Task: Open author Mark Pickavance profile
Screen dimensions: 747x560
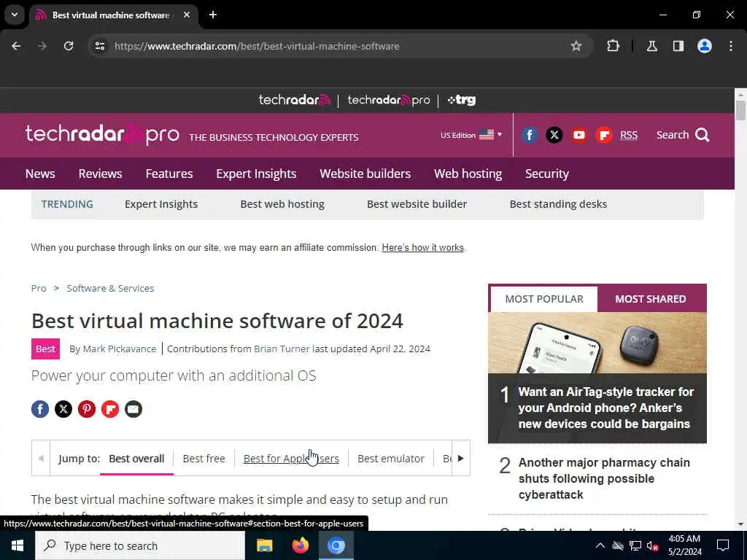Action: [119, 349]
